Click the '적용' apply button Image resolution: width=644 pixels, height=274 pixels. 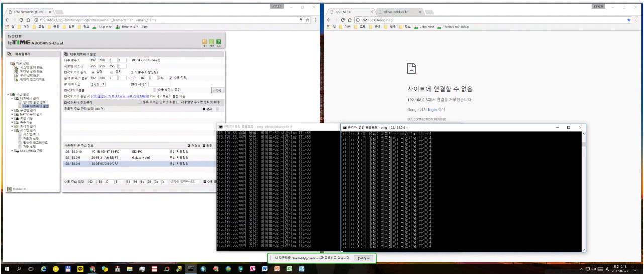pyautogui.click(x=217, y=90)
